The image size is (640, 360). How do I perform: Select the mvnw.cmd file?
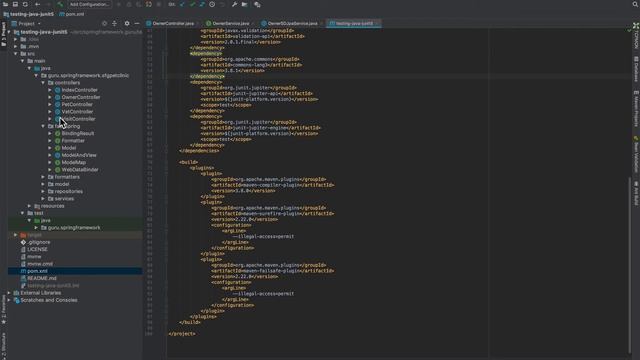click(x=40, y=264)
